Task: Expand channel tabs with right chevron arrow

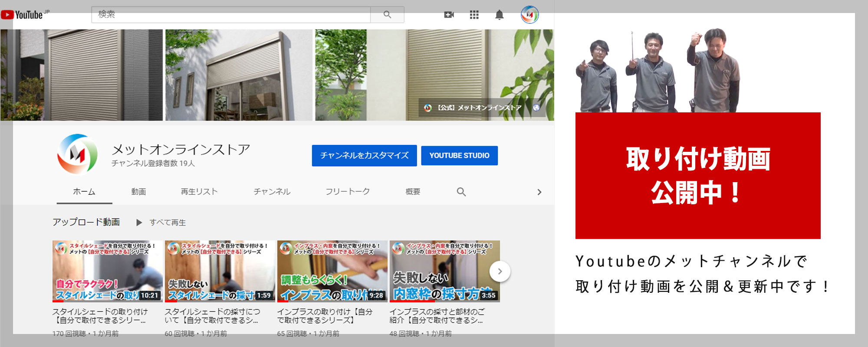Action: click(539, 192)
